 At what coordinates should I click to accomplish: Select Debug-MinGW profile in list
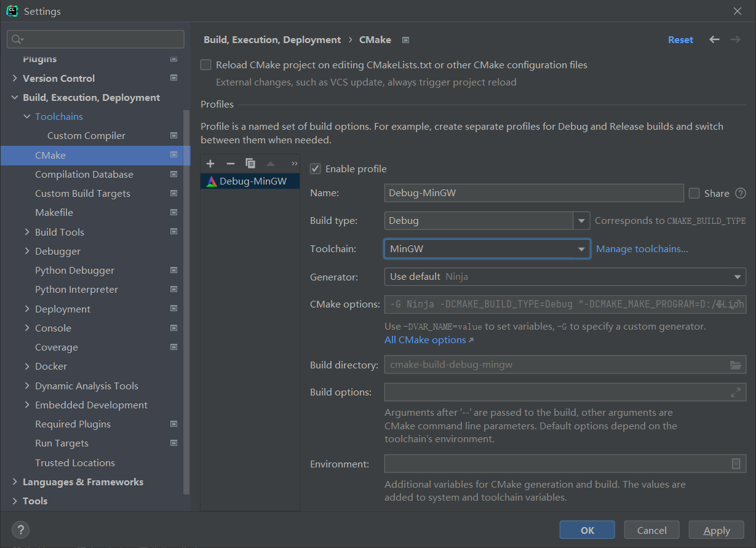point(250,181)
